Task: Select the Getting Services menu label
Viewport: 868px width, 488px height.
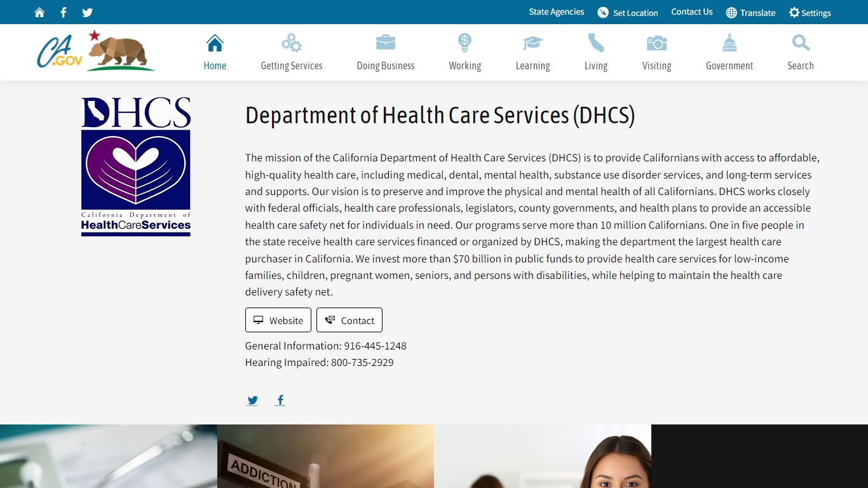Action: click(x=292, y=65)
